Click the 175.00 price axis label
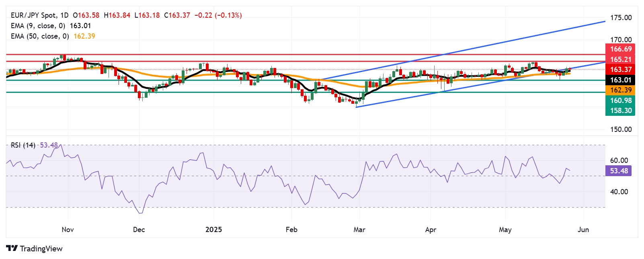This screenshot has width=644, height=259. click(621, 18)
